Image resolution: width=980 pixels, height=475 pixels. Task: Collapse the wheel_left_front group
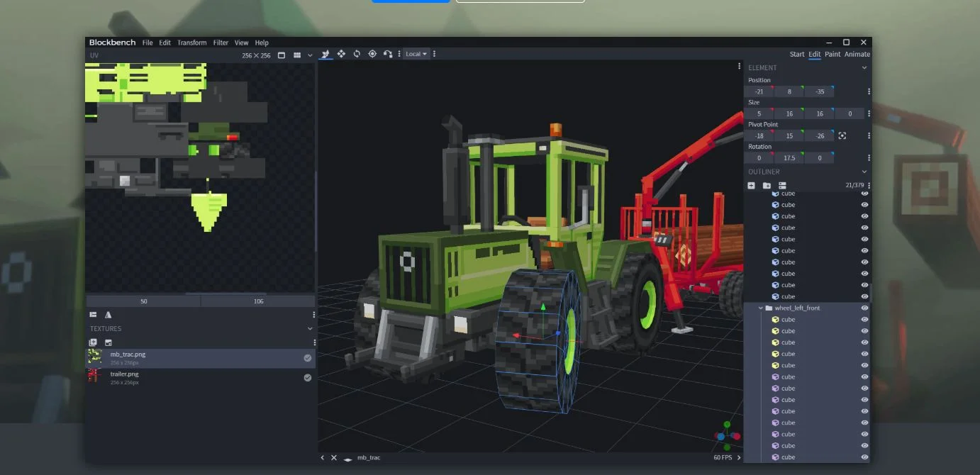click(x=760, y=308)
